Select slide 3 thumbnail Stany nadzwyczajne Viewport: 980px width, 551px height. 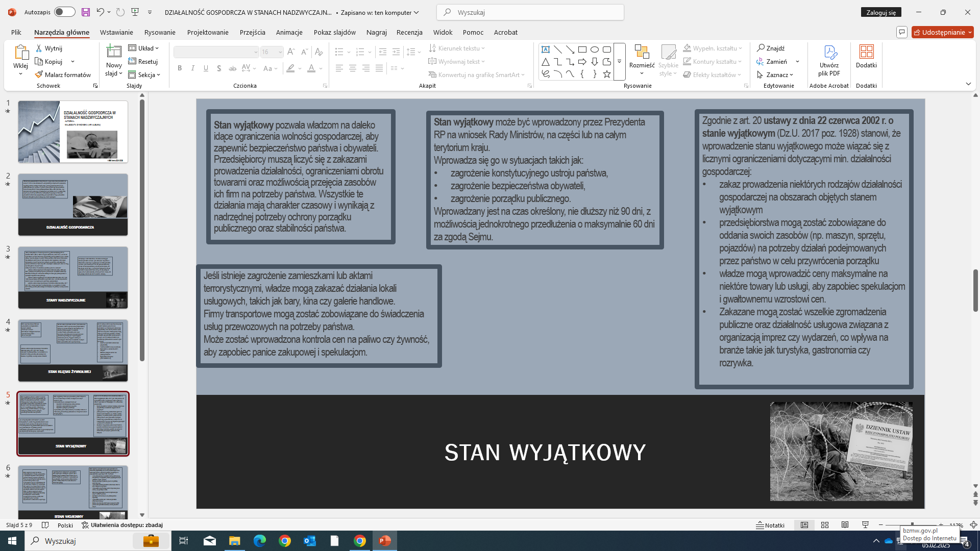73,278
